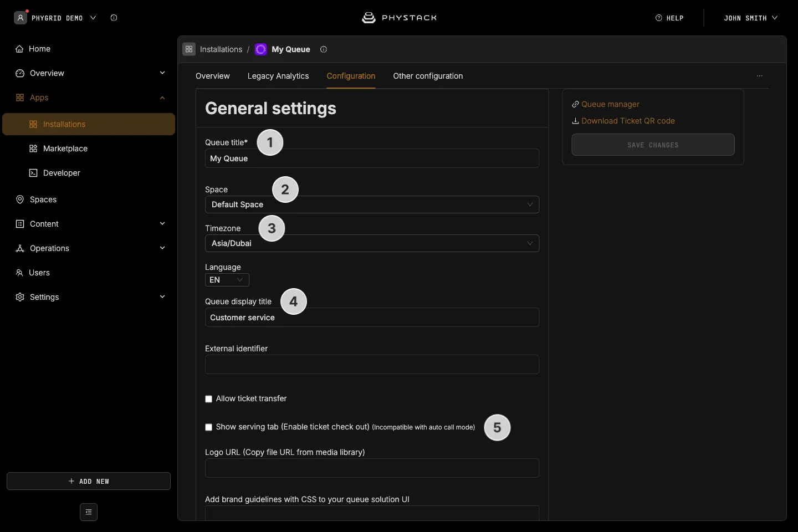This screenshot has width=798, height=532.
Task: Click info icon beside Phygrid Demo
Action: tap(114, 18)
